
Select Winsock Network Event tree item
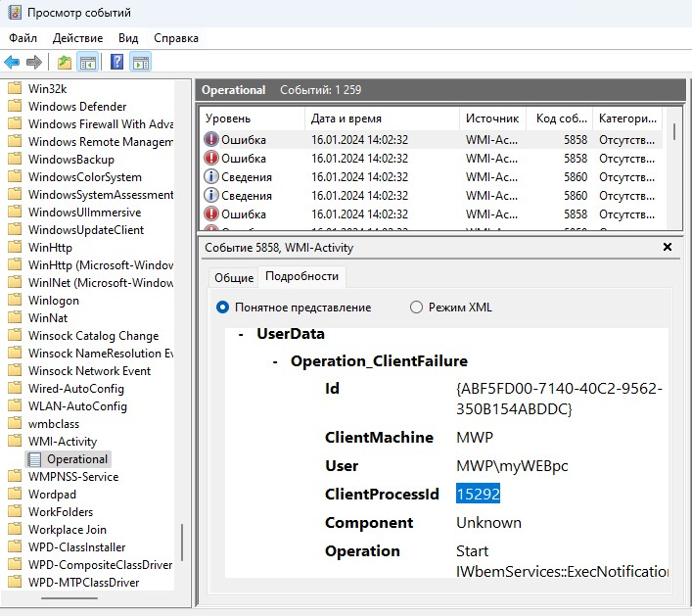(90, 371)
